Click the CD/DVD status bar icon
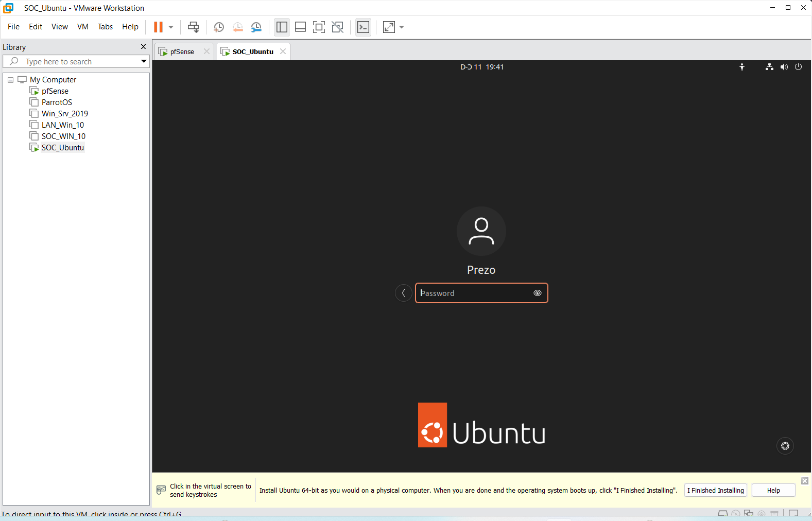This screenshot has height=521, width=812. coord(736,514)
